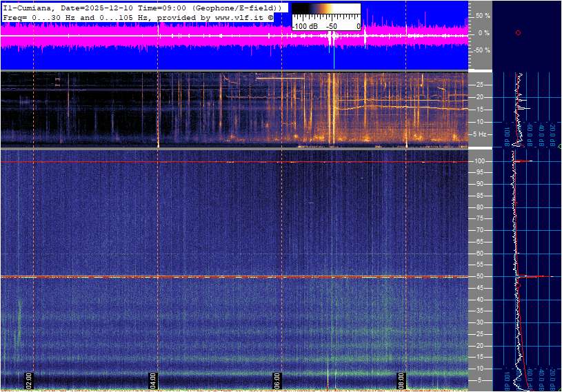Click the dB color scale gradient bar
The height and width of the screenshot is (392, 562).
click(325, 15)
